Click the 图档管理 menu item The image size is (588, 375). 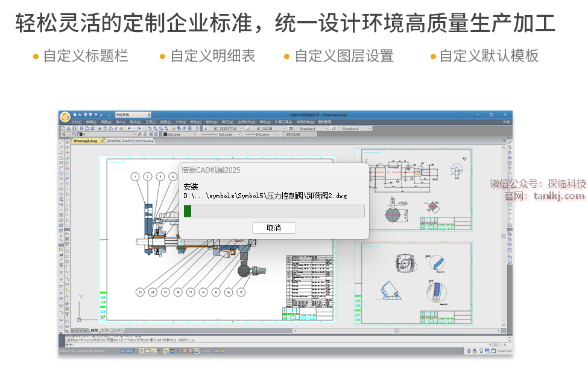pos(324,122)
